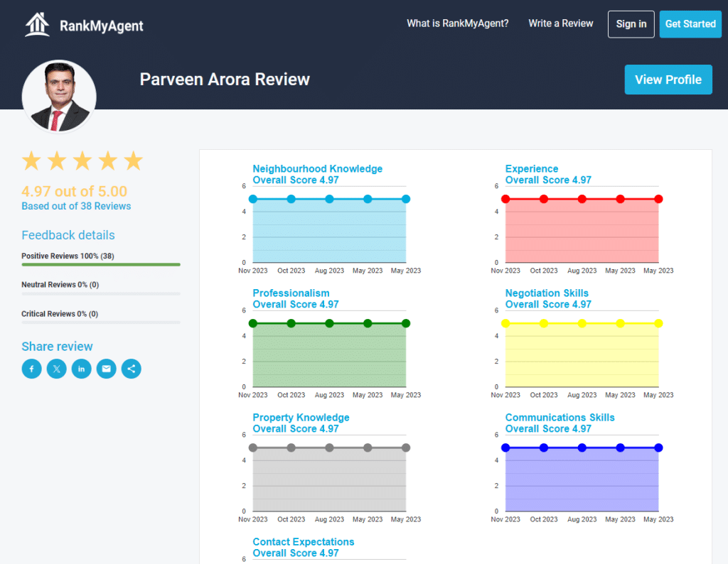Viewport: 728px width, 564px height.
Task: Click 'Based out of 38 Reviews' text
Action: click(x=76, y=207)
